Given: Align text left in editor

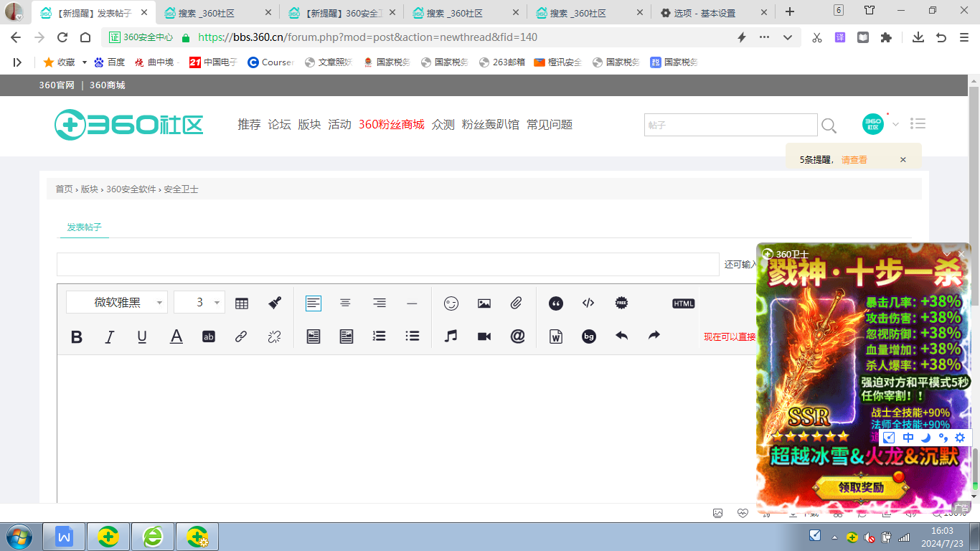Looking at the screenshot, I should (x=314, y=303).
